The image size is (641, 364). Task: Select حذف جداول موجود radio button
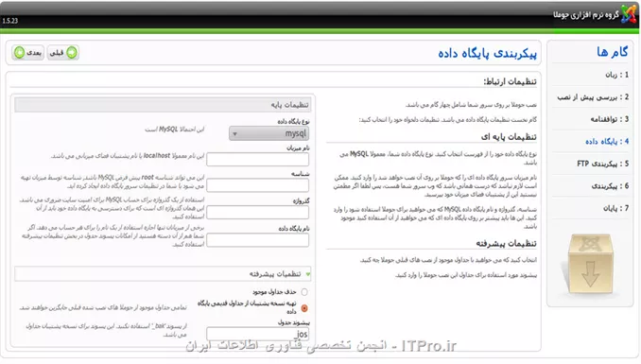[304, 292]
